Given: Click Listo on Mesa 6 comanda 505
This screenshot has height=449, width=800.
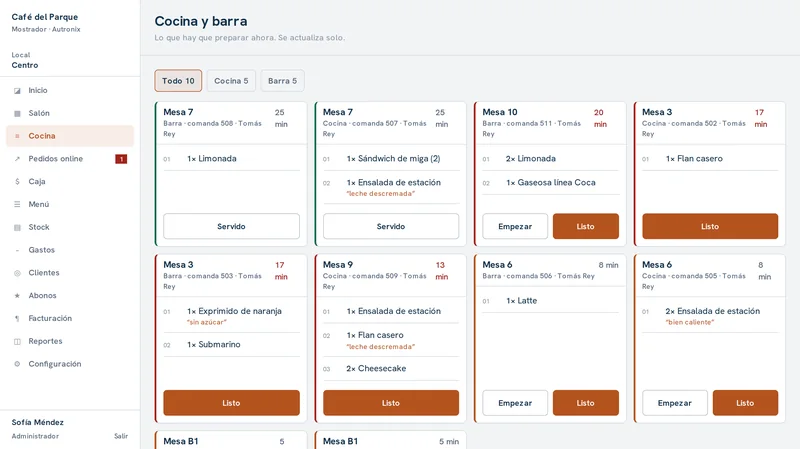Looking at the screenshot, I should coord(745,403).
